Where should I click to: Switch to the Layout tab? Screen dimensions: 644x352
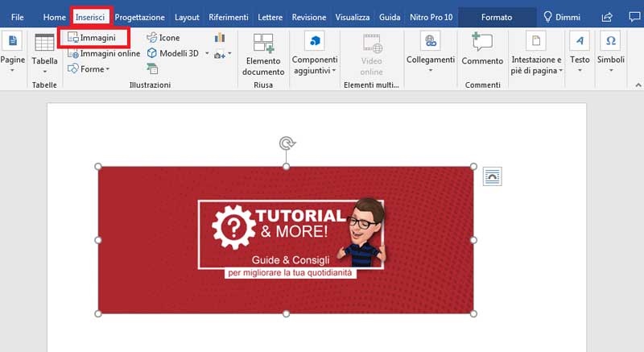coord(187,17)
